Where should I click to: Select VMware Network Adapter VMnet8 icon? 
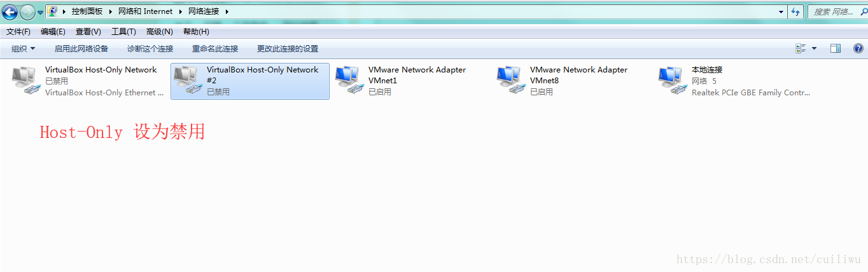coord(511,81)
